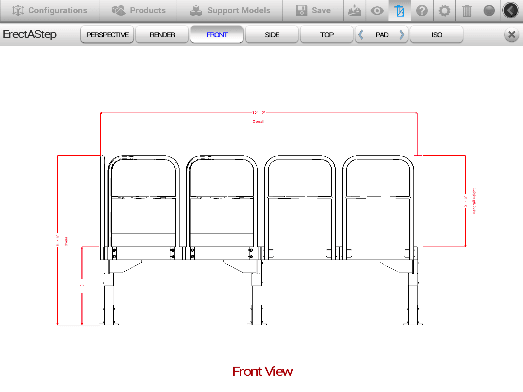Click the trash delete icon
The height and width of the screenshot is (392, 523).
467,11
